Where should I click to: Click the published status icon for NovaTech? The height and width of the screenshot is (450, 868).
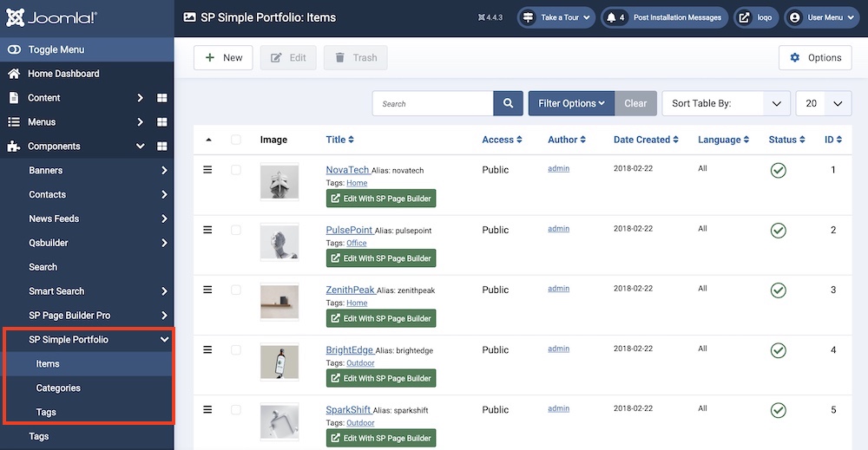[x=779, y=171]
